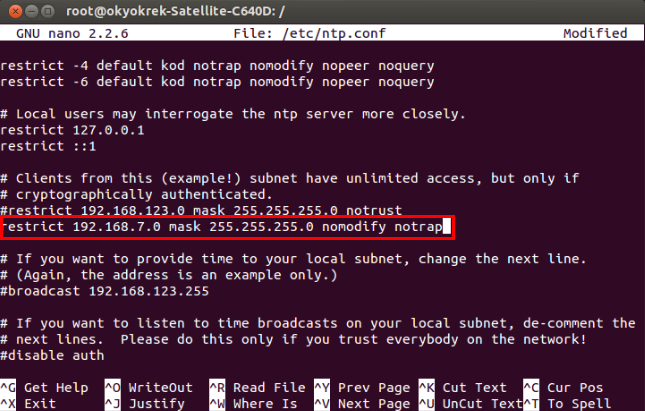This screenshot has height=411, width=645.
Task: Click the ^G Get Help shortcut
Action: 44,388
